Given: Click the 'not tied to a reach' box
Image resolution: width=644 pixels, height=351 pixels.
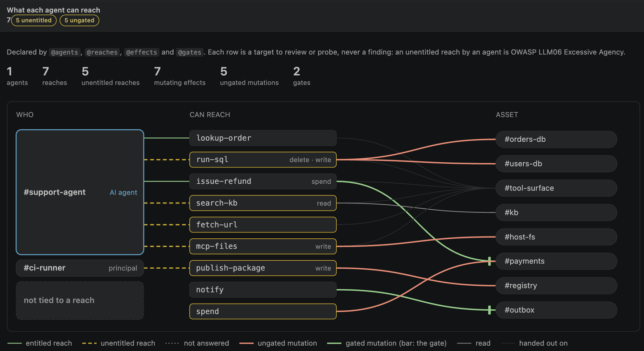Looking at the screenshot, I should (x=80, y=300).
